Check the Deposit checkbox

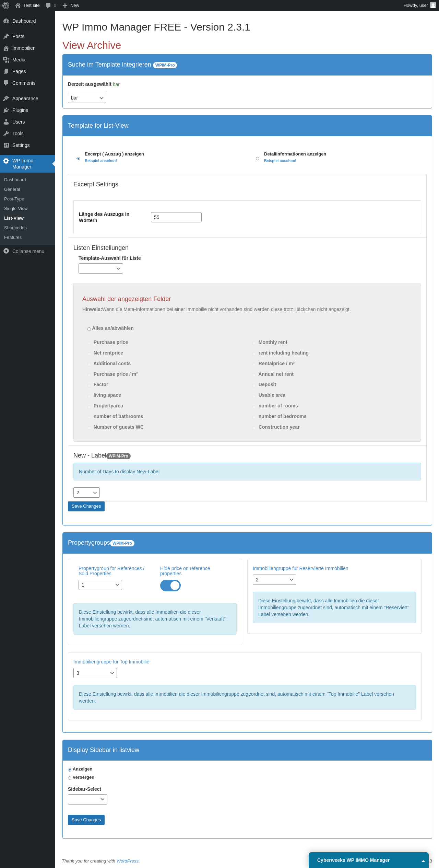point(254,385)
